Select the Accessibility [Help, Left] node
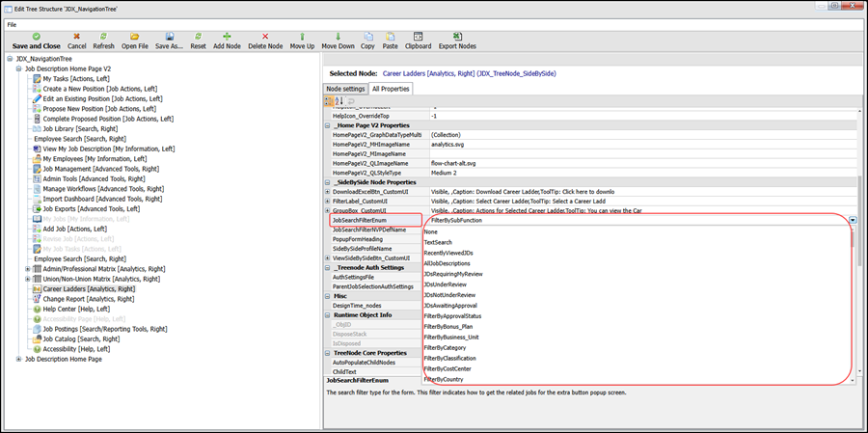The height and width of the screenshot is (433, 868). click(x=76, y=349)
